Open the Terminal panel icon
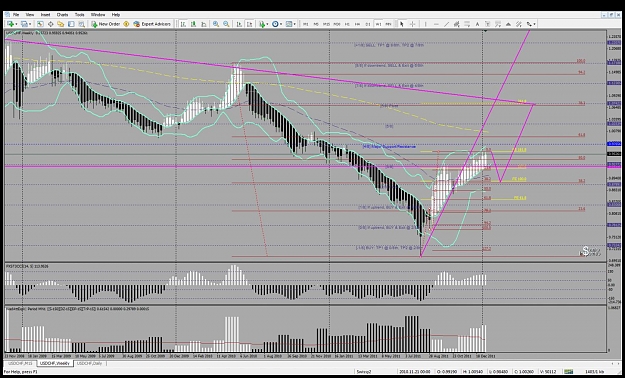 click(71, 24)
